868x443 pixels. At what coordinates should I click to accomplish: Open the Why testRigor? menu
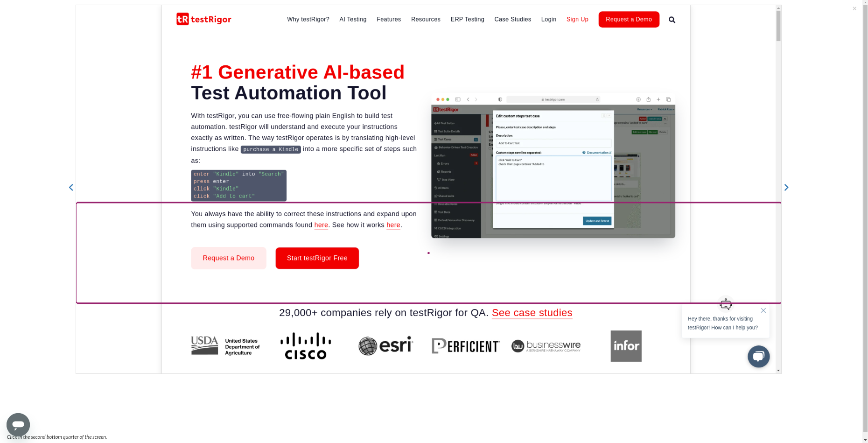pyautogui.click(x=308, y=20)
